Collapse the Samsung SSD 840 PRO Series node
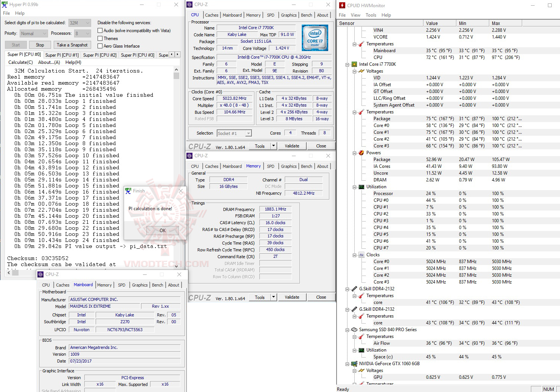Image resolution: width=560 pixels, height=392 pixels. 347,330
